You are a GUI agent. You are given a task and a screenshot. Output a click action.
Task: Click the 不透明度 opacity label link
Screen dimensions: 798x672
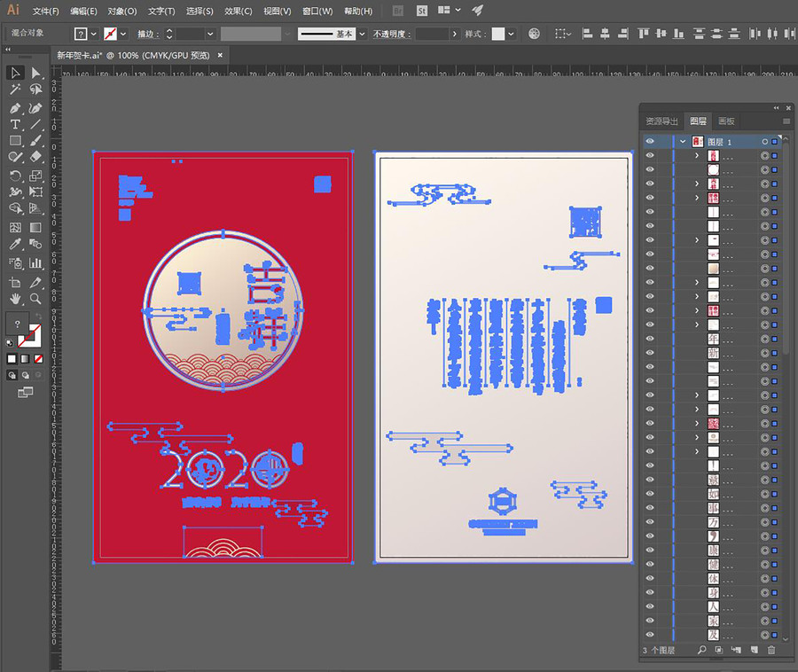389,34
